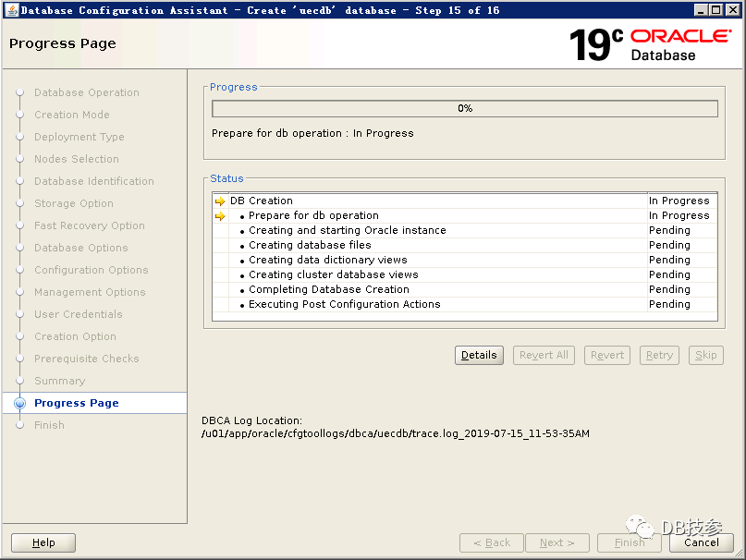Select the Summary step in sidebar
The image size is (746, 560).
[59, 381]
